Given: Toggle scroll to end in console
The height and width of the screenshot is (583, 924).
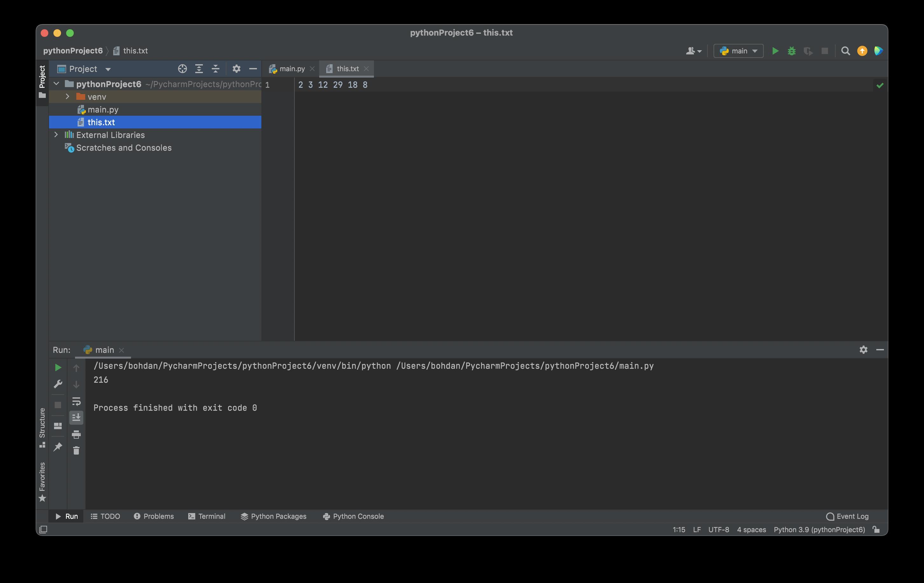Looking at the screenshot, I should pyautogui.click(x=76, y=417).
